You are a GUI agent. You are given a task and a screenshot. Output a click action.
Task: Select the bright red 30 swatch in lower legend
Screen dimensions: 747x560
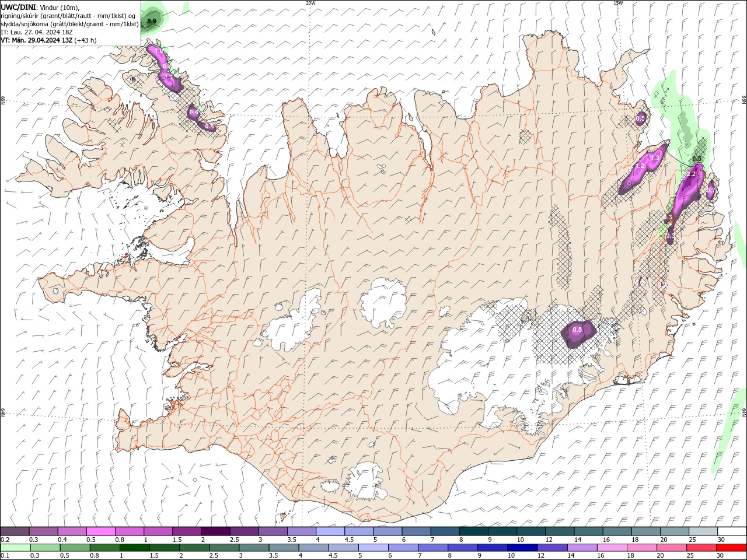click(732, 548)
